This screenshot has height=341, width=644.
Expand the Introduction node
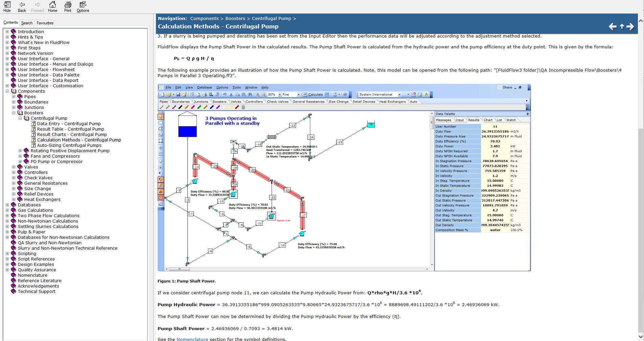[7, 32]
